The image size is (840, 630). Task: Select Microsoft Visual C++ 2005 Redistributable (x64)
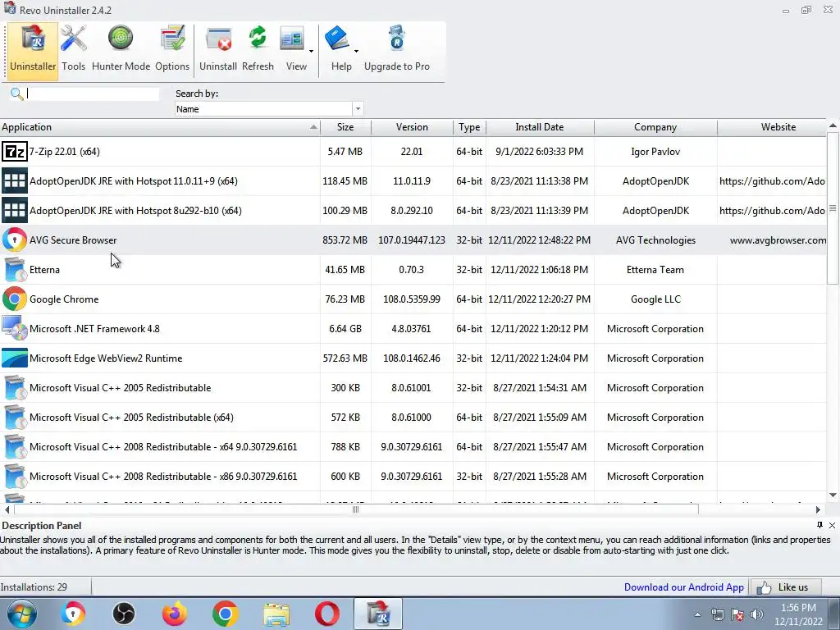pos(413,418)
